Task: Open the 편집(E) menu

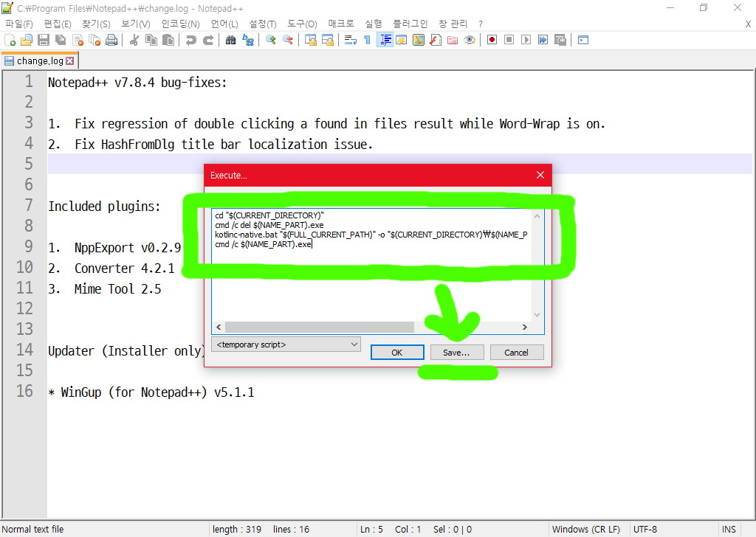Action: 58,24
